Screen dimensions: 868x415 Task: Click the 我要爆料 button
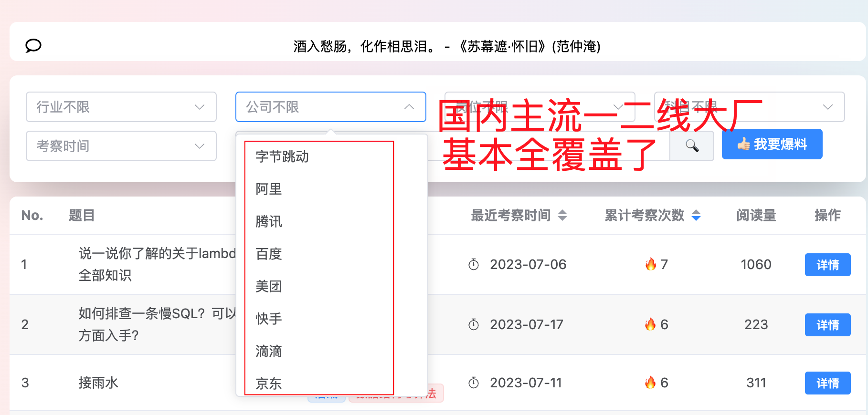[x=772, y=144]
